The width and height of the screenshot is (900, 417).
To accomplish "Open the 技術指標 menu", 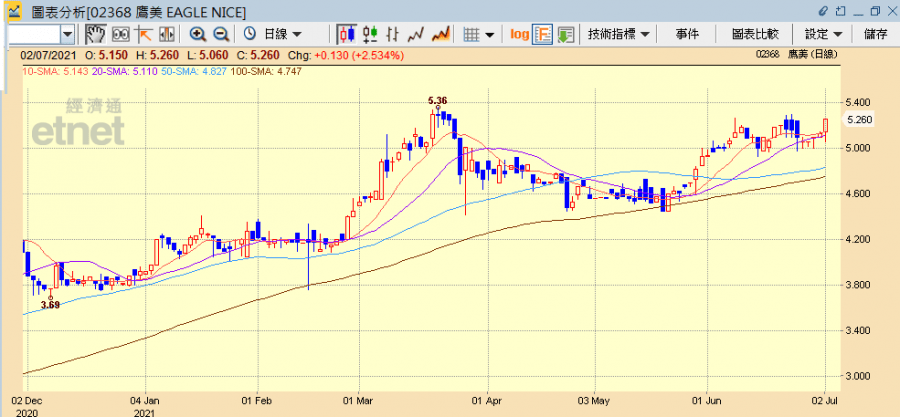I will pos(619,34).
